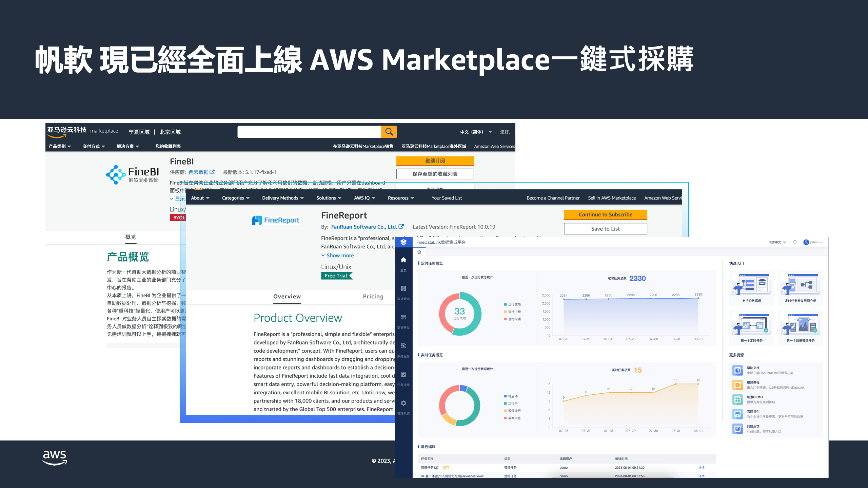Viewport: 868px width, 488px height.
Task: Open the 官网指引 resource icon
Action: click(x=737, y=414)
